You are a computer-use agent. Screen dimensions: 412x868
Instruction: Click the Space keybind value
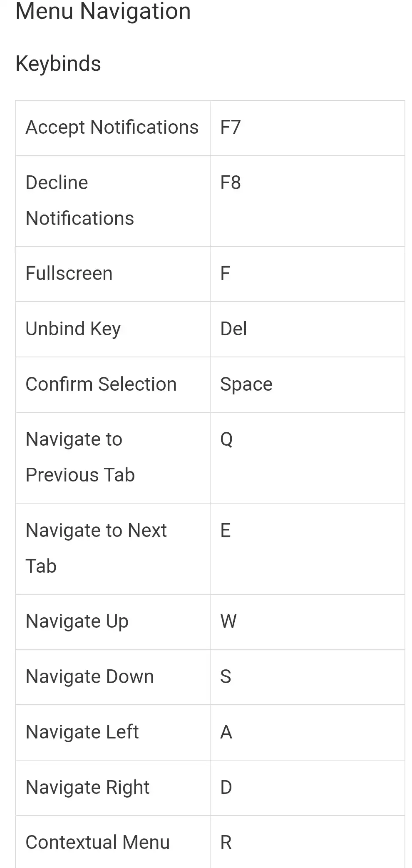point(246,384)
